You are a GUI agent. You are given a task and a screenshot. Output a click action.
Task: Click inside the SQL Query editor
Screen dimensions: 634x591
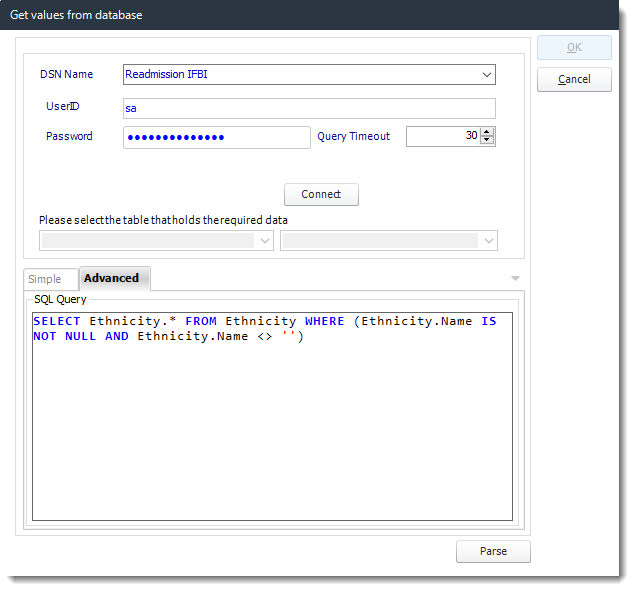[x=272, y=416]
